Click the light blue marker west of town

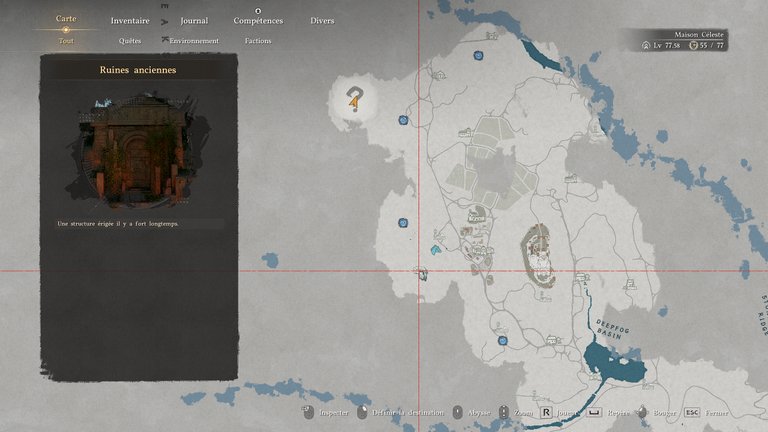pos(436,249)
